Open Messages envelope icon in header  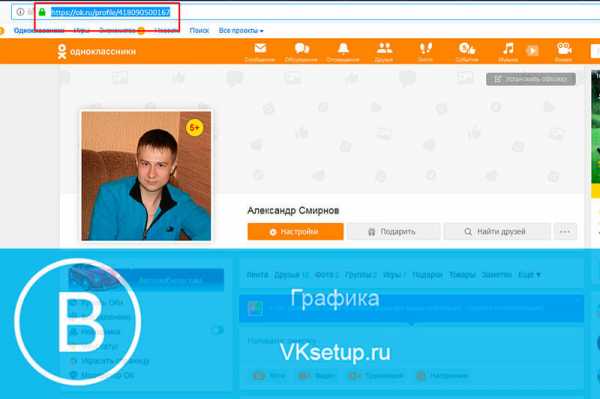(x=260, y=49)
